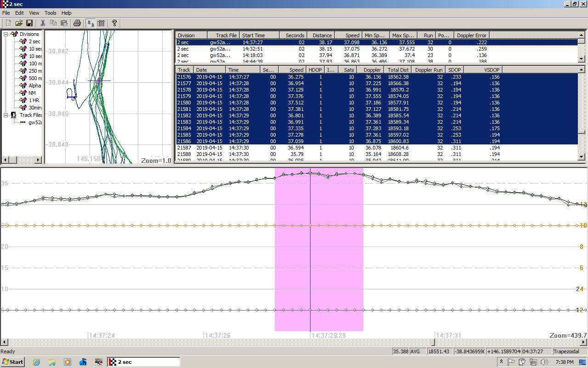Sort by the Doppler Error column header
The image size is (588, 368).
471,35
